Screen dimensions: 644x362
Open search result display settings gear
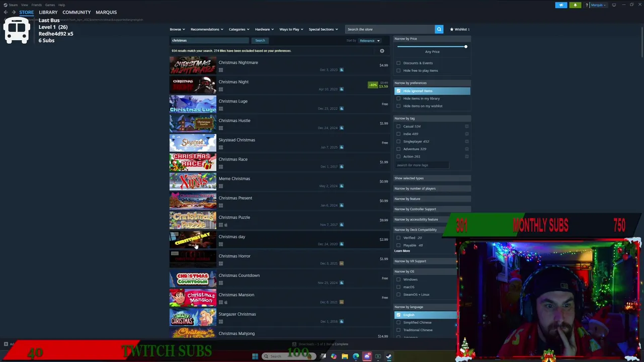pos(382,51)
